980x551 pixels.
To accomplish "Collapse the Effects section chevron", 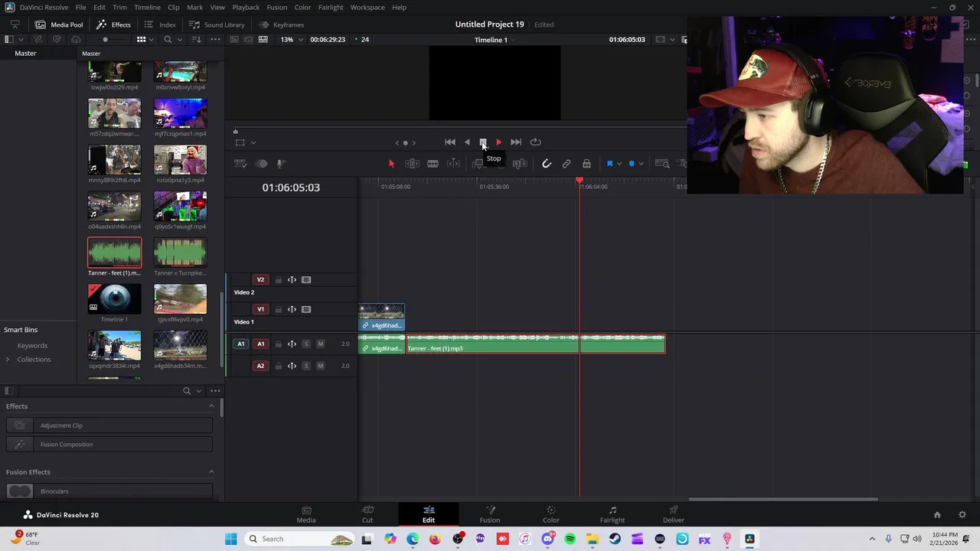I will [x=211, y=406].
